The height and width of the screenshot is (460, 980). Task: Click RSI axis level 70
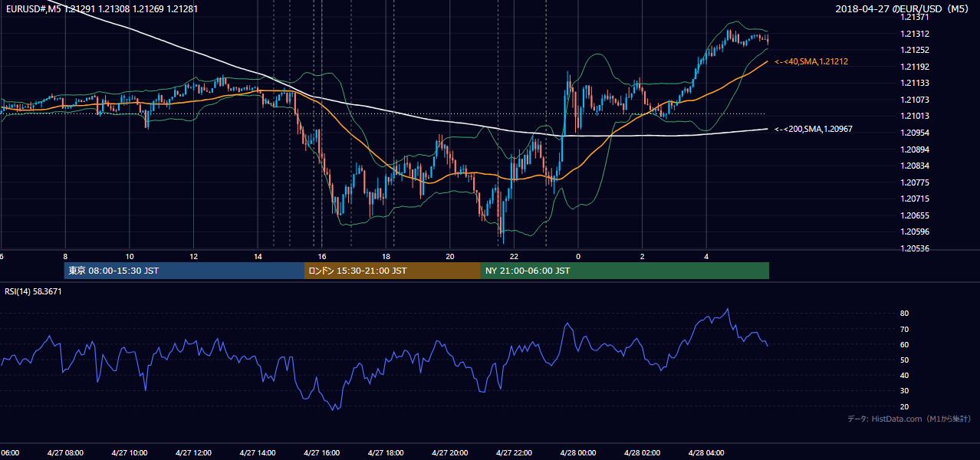click(904, 329)
